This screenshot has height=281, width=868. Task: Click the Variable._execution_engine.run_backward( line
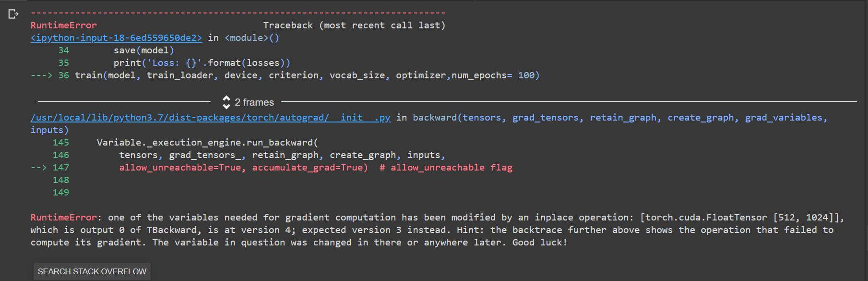pos(207,143)
